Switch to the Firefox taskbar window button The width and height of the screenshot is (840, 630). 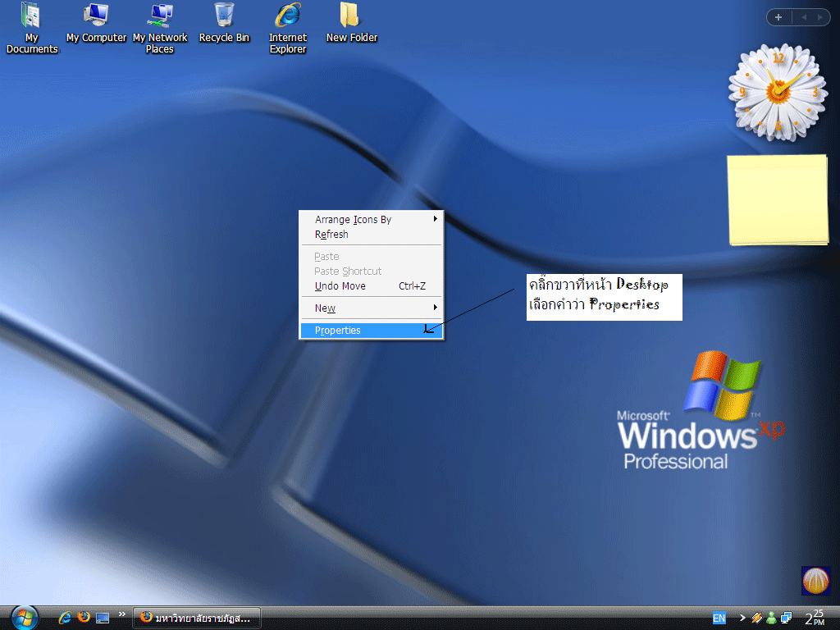pos(197,619)
